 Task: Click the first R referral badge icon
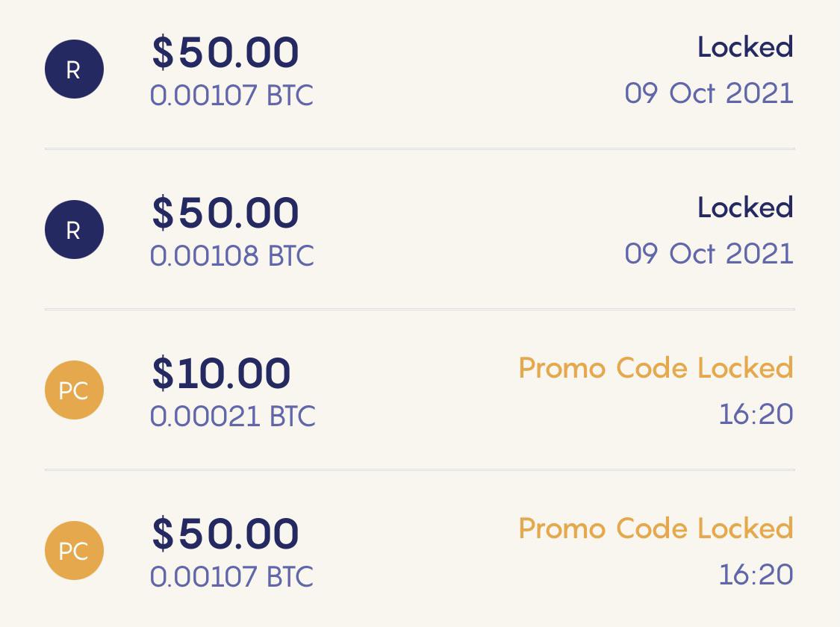coord(74,68)
